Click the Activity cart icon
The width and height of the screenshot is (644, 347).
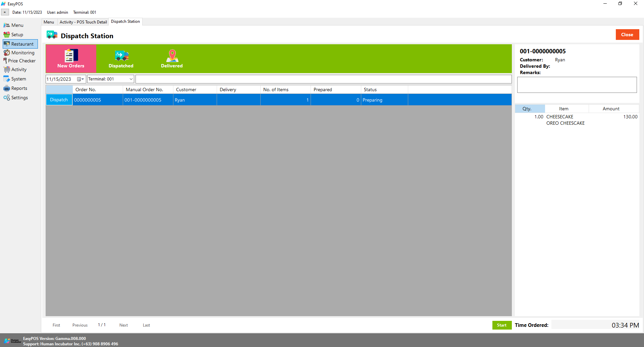6,69
